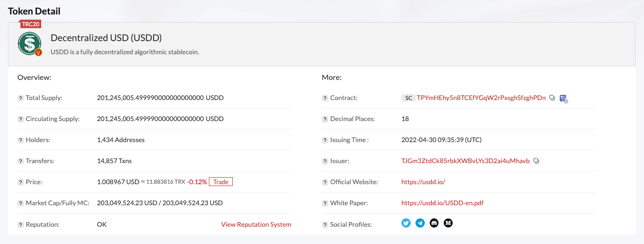Open the Discord social profile
The image size is (644, 244).
pyautogui.click(x=434, y=223)
